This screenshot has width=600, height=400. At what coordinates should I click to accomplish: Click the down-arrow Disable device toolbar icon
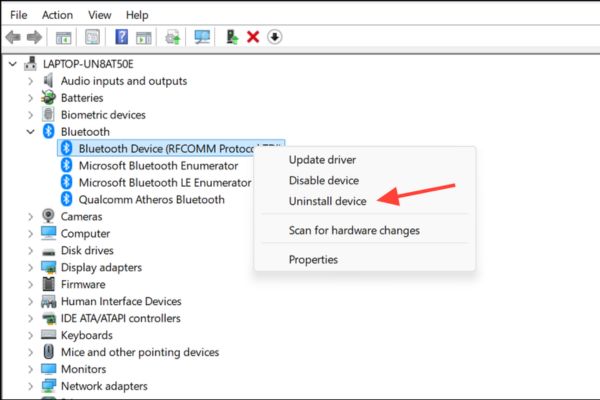[x=274, y=37]
